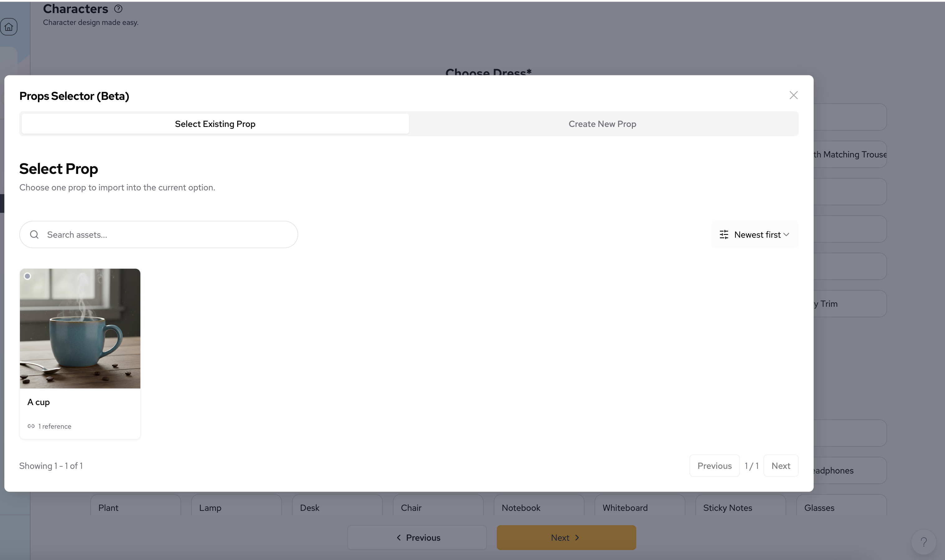Click the coffee cup thumbnail image
The width and height of the screenshot is (945, 560).
click(80, 328)
